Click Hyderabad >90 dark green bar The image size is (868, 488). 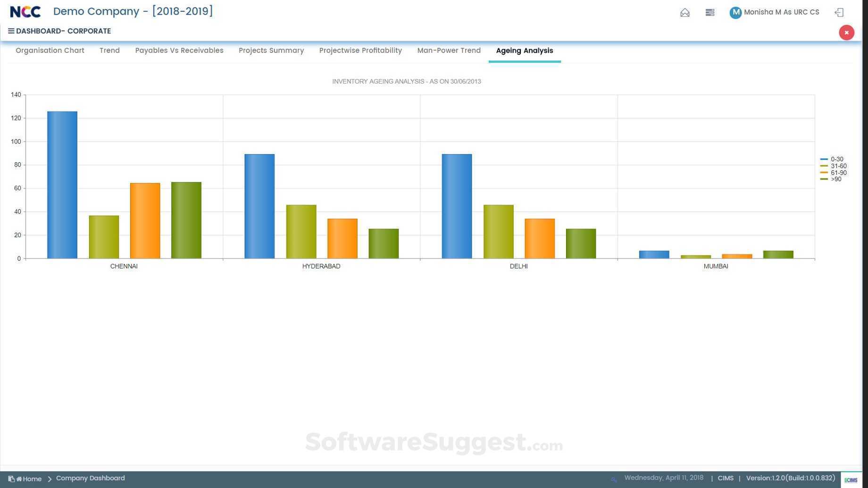pos(384,244)
